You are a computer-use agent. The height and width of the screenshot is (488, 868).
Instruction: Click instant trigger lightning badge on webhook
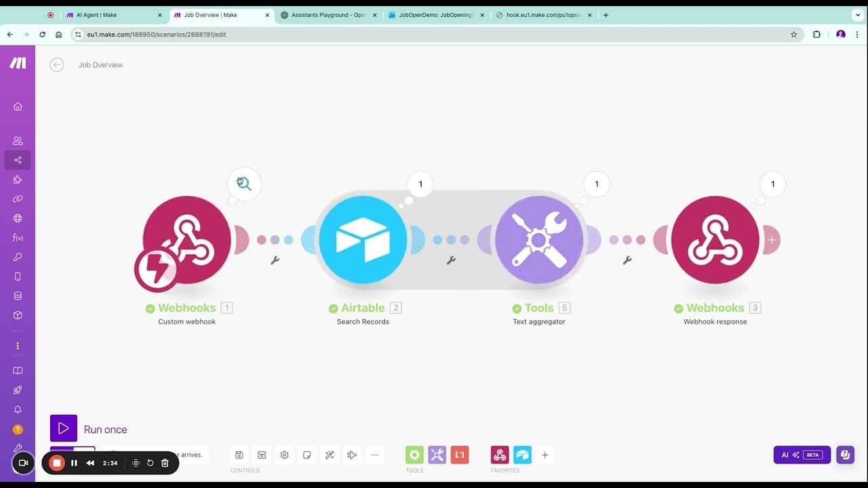coord(156,270)
